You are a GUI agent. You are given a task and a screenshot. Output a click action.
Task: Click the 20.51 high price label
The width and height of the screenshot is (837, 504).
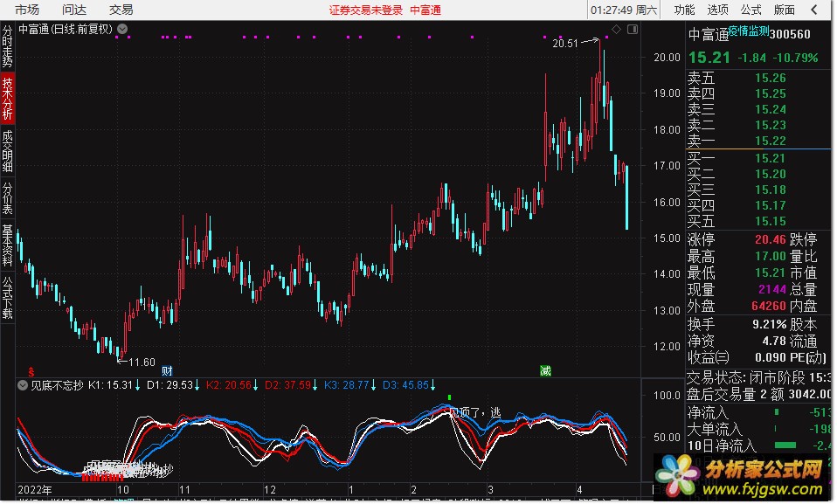[x=565, y=44]
